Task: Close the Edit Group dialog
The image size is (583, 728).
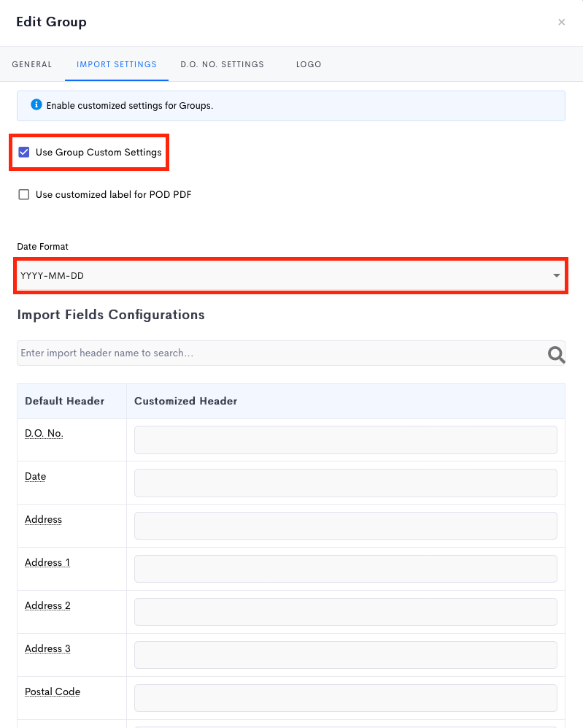Action: pos(561,22)
